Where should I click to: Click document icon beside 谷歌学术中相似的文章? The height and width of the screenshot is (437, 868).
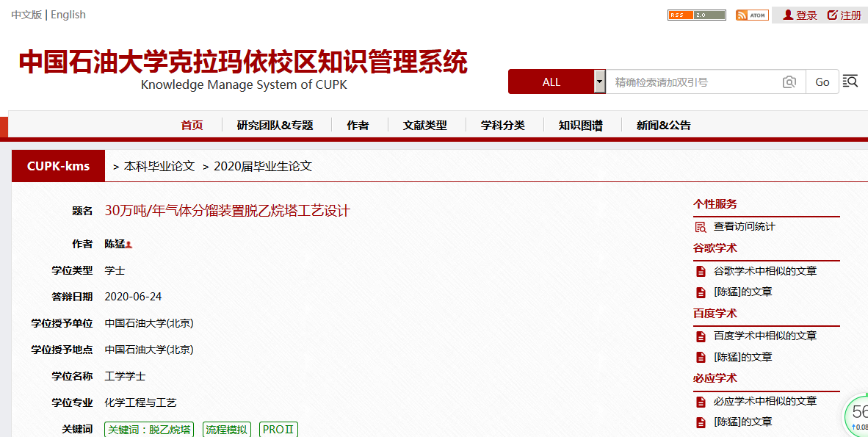click(700, 271)
